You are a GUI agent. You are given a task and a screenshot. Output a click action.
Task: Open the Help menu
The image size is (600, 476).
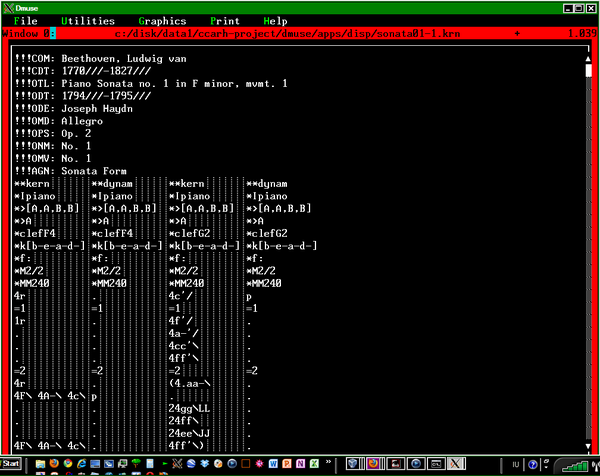[275, 20]
